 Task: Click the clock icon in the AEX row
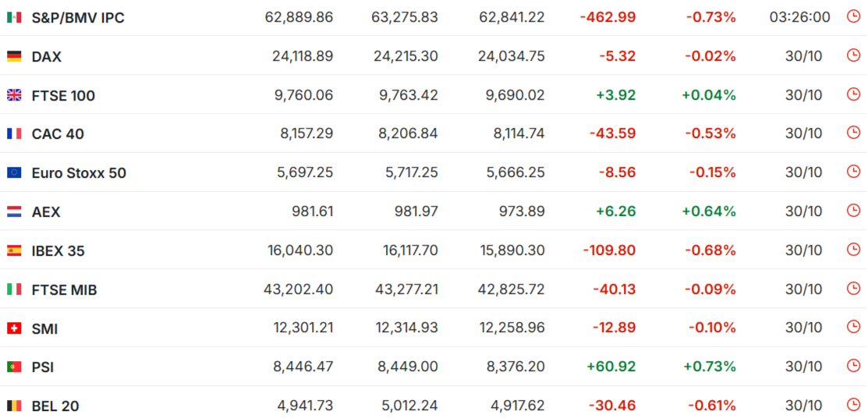coord(853,211)
